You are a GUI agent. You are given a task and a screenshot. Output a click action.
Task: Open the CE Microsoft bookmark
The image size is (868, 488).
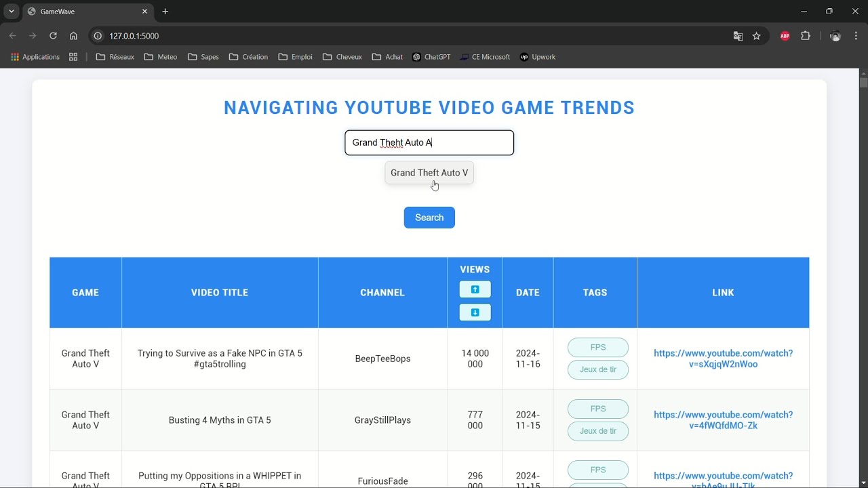tap(485, 57)
